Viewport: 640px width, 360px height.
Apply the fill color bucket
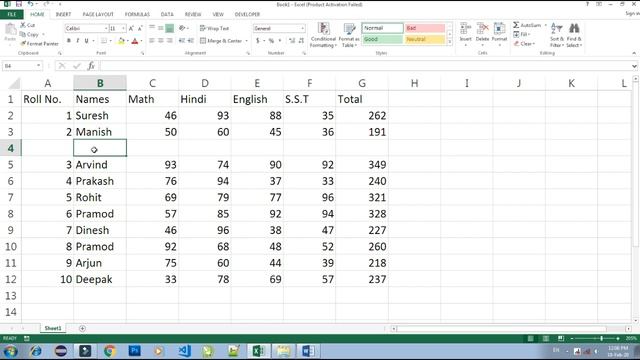pos(121,41)
